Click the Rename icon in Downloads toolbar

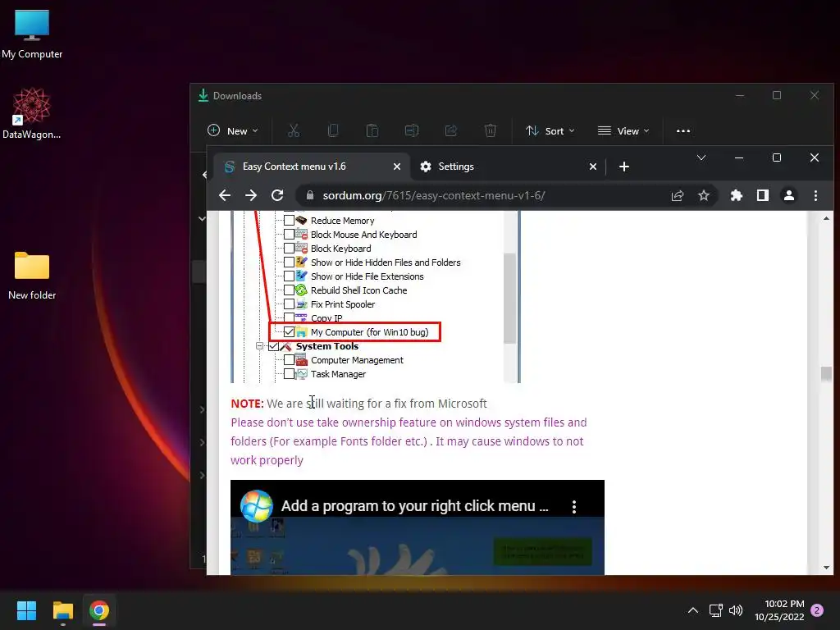[412, 130]
